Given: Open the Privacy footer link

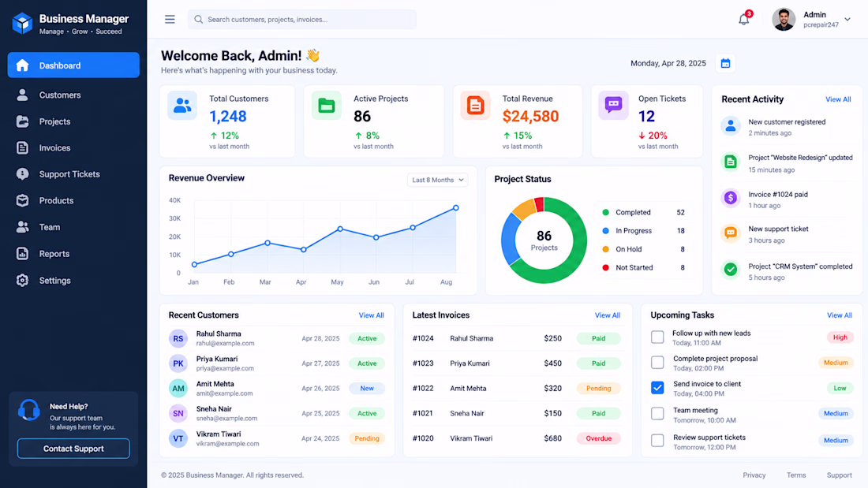Looking at the screenshot, I should (x=754, y=475).
